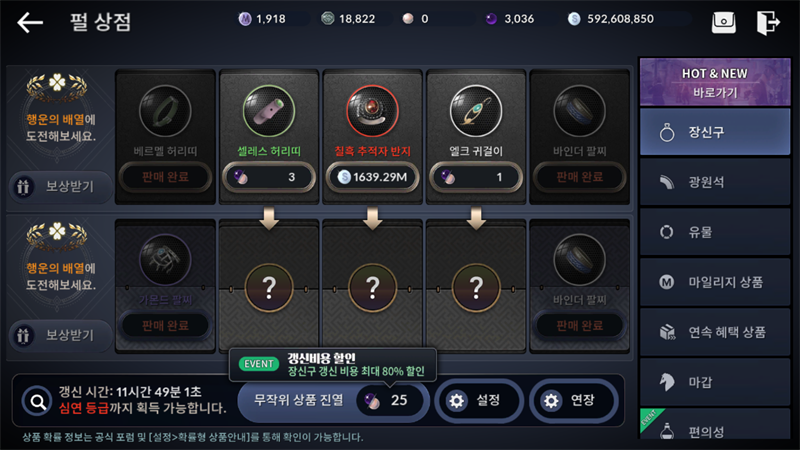800x450 pixels.
Task: Open the inventory bag icon
Action: coord(723,22)
